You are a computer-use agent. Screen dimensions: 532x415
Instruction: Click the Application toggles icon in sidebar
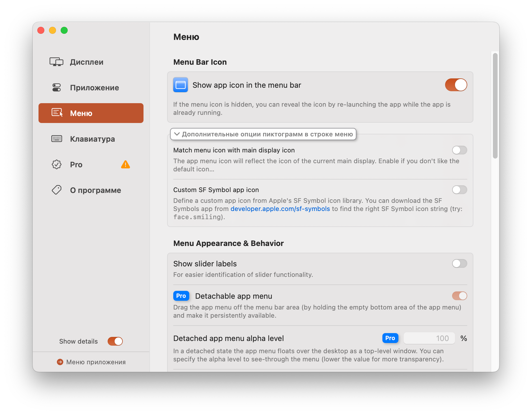56,87
